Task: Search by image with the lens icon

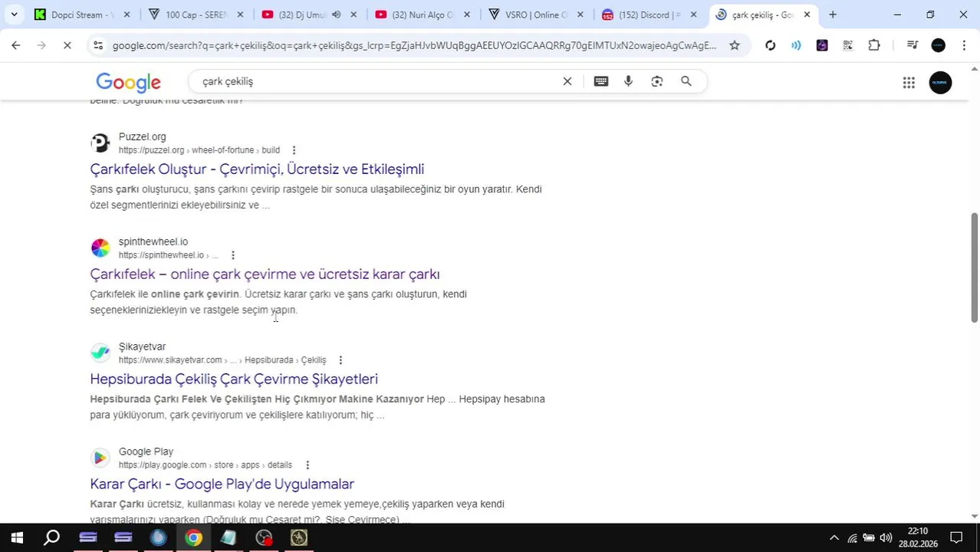Action: [657, 81]
